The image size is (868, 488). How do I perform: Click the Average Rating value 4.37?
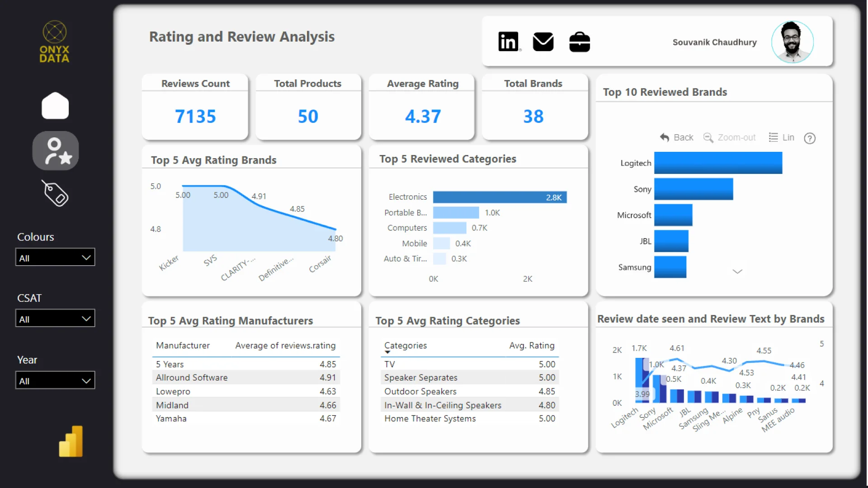click(423, 116)
